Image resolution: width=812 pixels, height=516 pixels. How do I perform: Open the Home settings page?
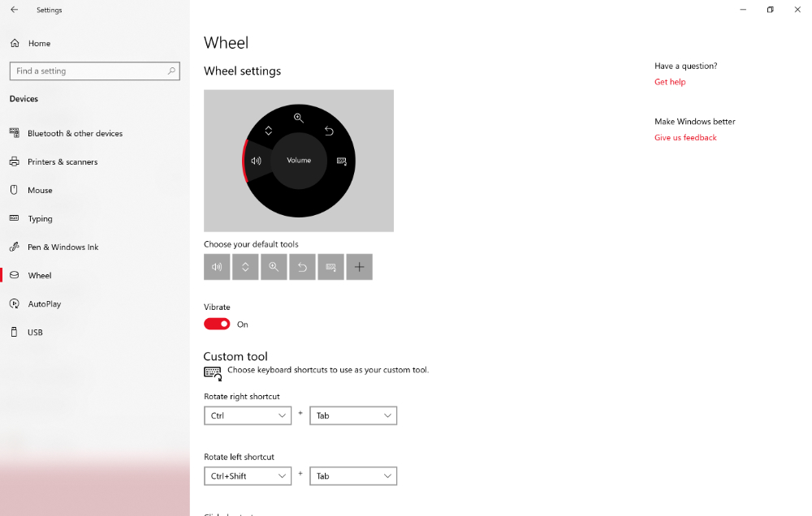tap(37, 43)
